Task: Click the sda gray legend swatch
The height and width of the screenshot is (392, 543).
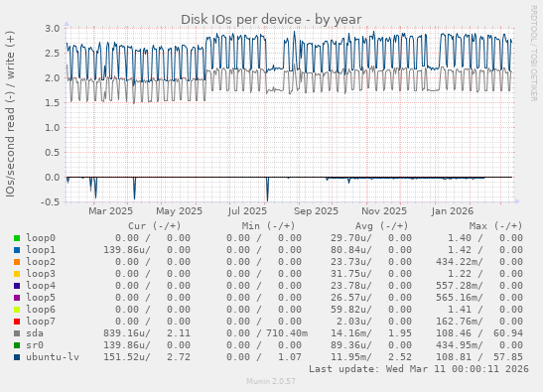Action: [17, 333]
